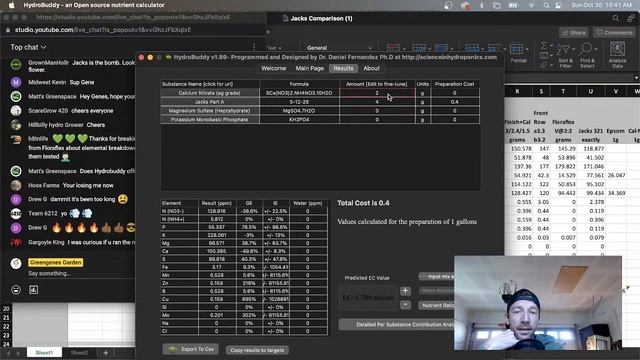The width and height of the screenshot is (640, 360).
Task: Click the plus button beside predicted EC
Action: [x=405, y=291]
